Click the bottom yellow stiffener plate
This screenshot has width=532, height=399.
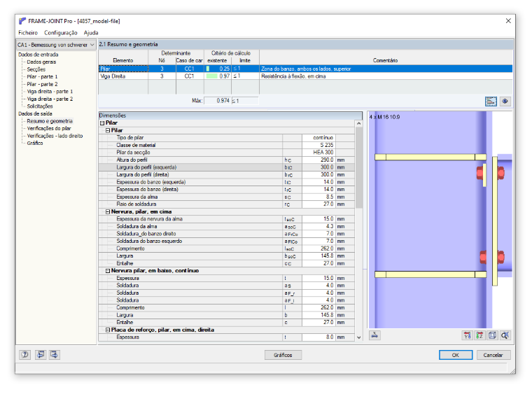pyautogui.click(x=430, y=274)
